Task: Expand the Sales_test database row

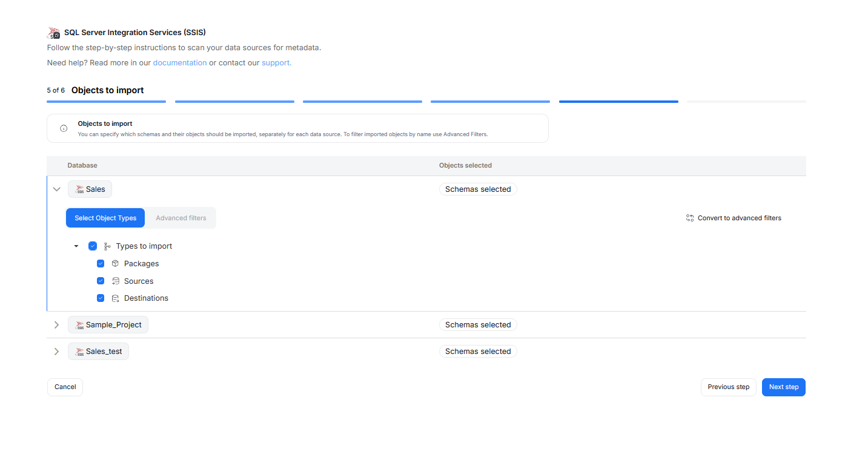Action: coord(57,352)
